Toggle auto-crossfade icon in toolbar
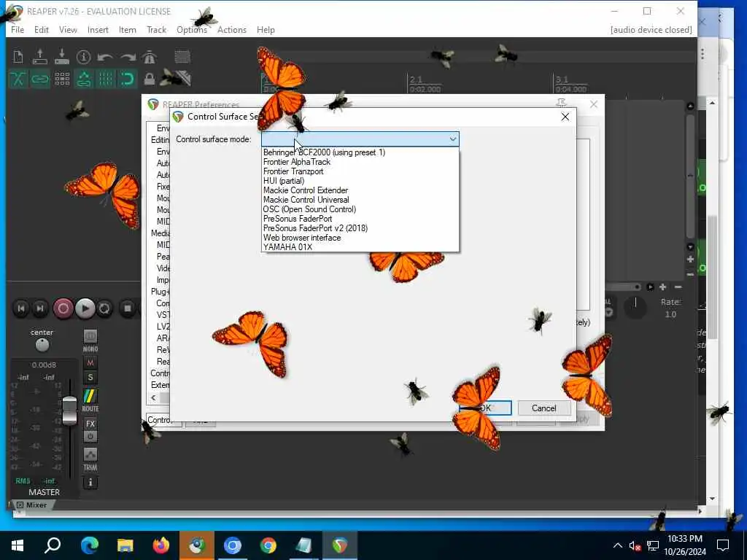This screenshot has width=747, height=560. [x=18, y=79]
